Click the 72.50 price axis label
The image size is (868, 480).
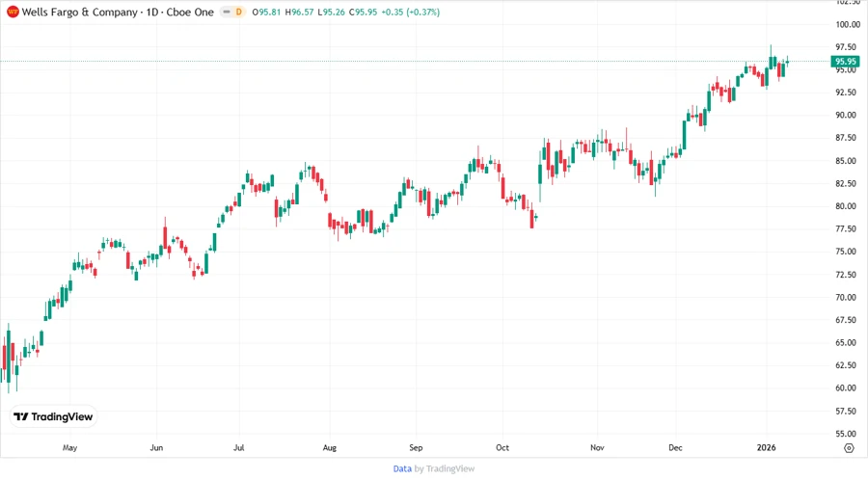pyautogui.click(x=846, y=275)
